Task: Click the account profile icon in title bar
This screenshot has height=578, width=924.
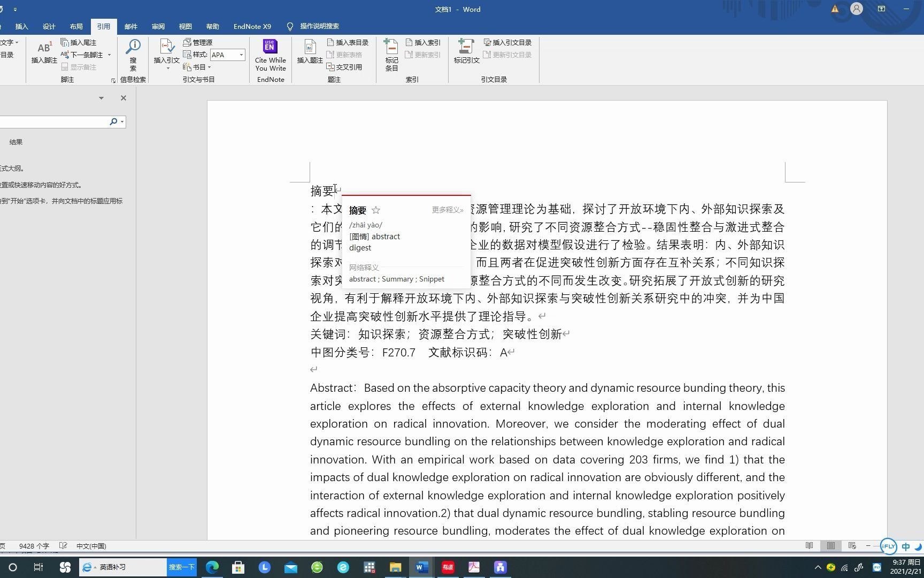Action: click(x=856, y=9)
